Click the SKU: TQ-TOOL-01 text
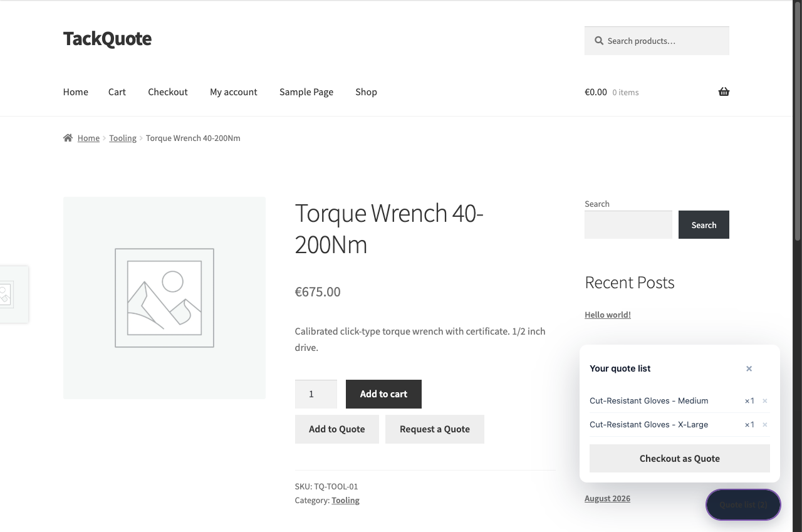The width and height of the screenshot is (802, 532). (x=326, y=486)
